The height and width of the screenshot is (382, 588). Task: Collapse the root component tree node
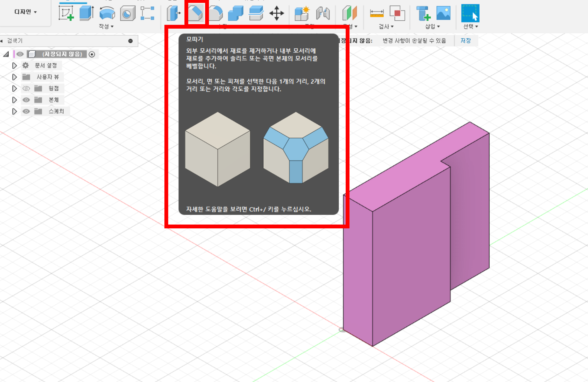tap(6, 54)
